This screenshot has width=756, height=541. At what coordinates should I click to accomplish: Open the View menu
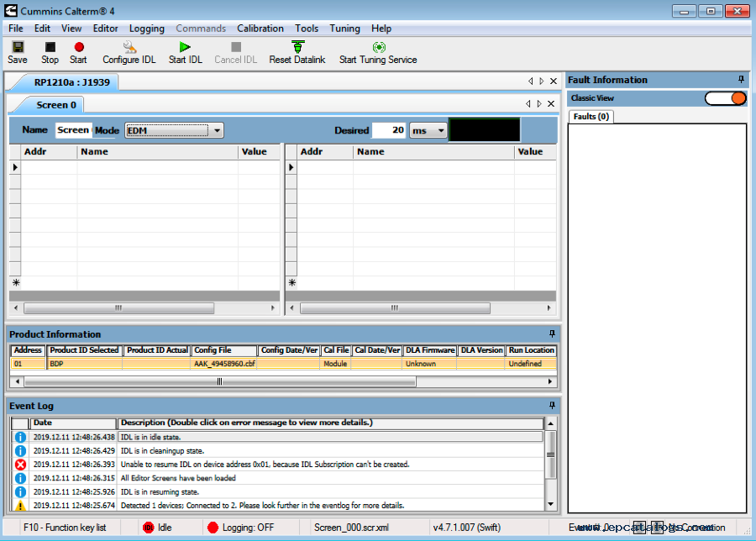click(x=71, y=29)
